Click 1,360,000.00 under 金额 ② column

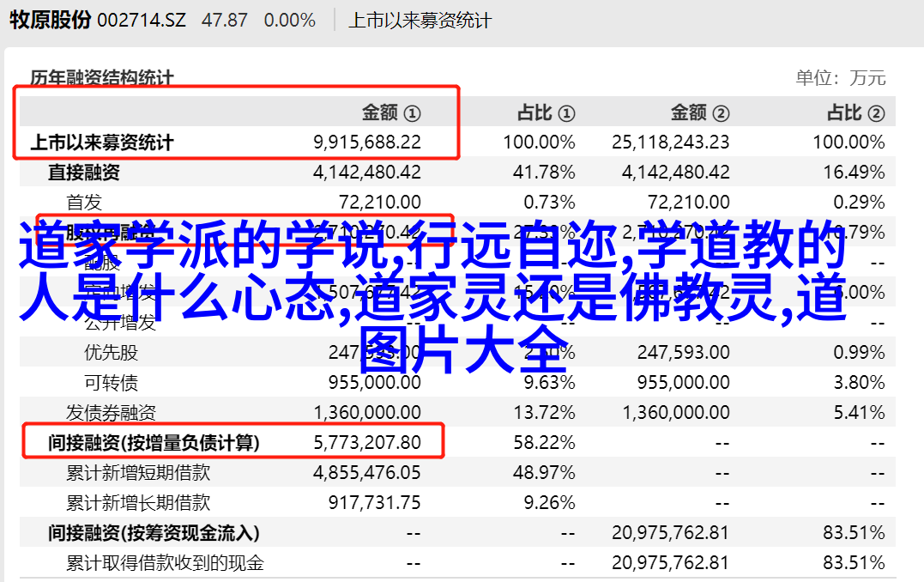pyautogui.click(x=676, y=413)
